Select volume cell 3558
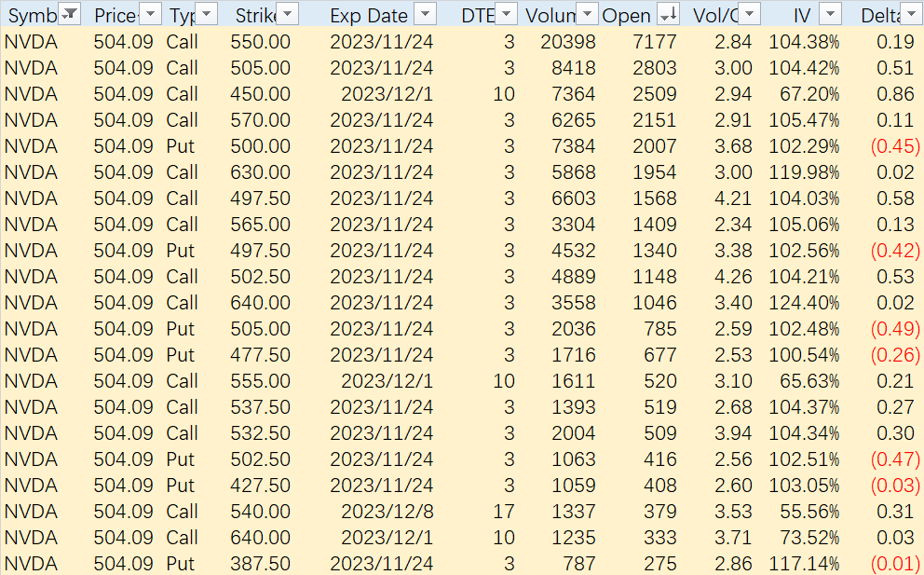Viewport: 924px width, 575px height. [x=574, y=303]
